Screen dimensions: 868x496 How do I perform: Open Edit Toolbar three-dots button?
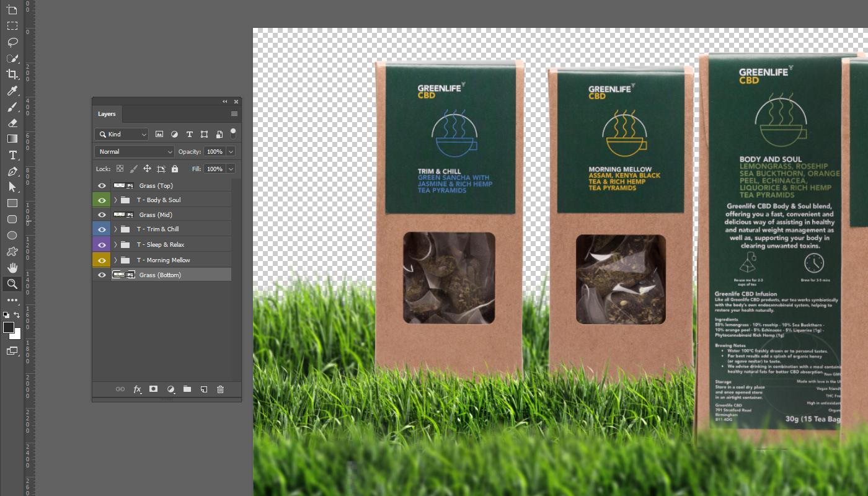(12, 300)
